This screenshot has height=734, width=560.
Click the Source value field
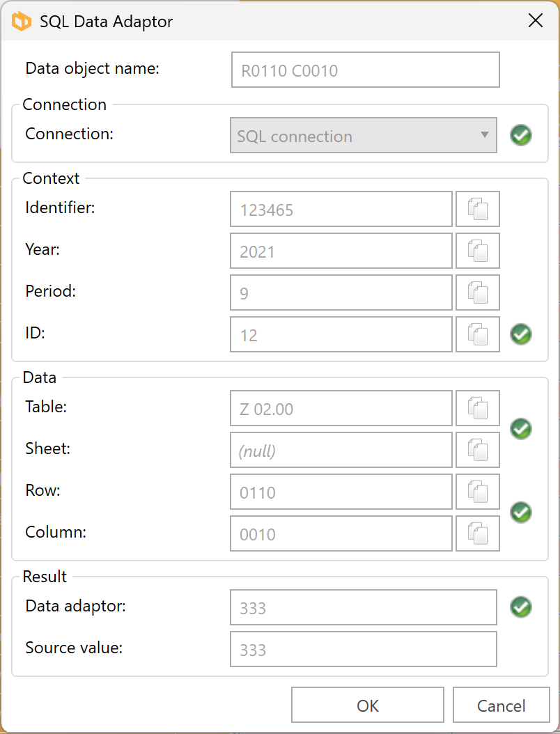tap(363, 650)
